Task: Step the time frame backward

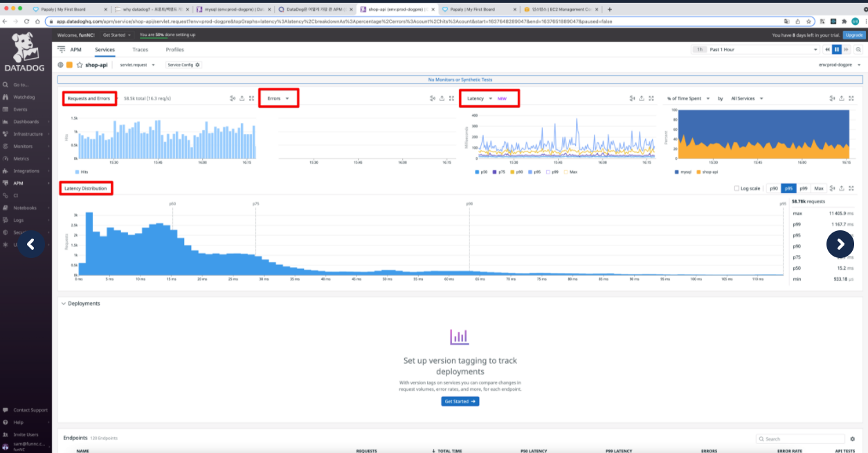Action: (x=827, y=50)
